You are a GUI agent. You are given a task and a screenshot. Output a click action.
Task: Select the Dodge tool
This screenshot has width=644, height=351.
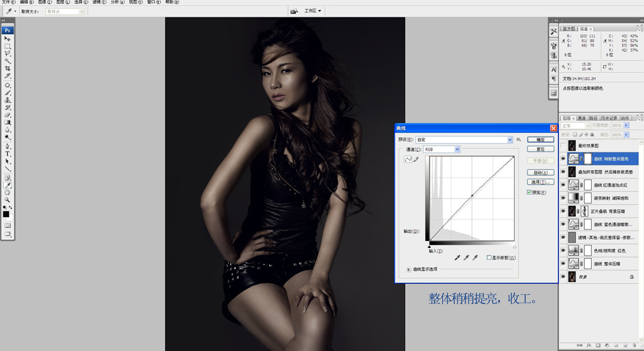coord(7,137)
